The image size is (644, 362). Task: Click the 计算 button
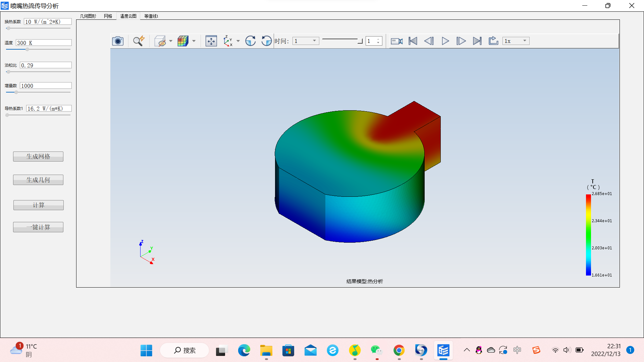(x=39, y=205)
